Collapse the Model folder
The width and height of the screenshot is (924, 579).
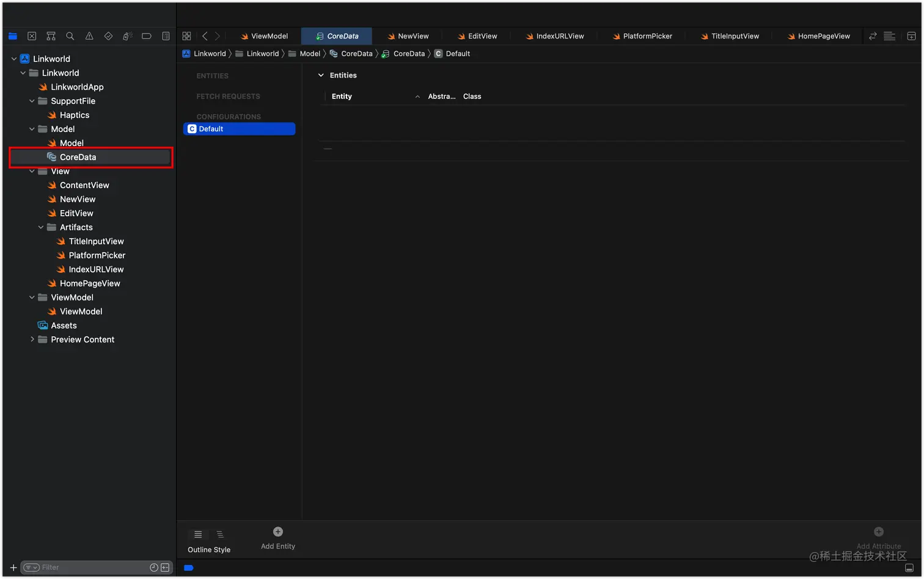pos(32,129)
